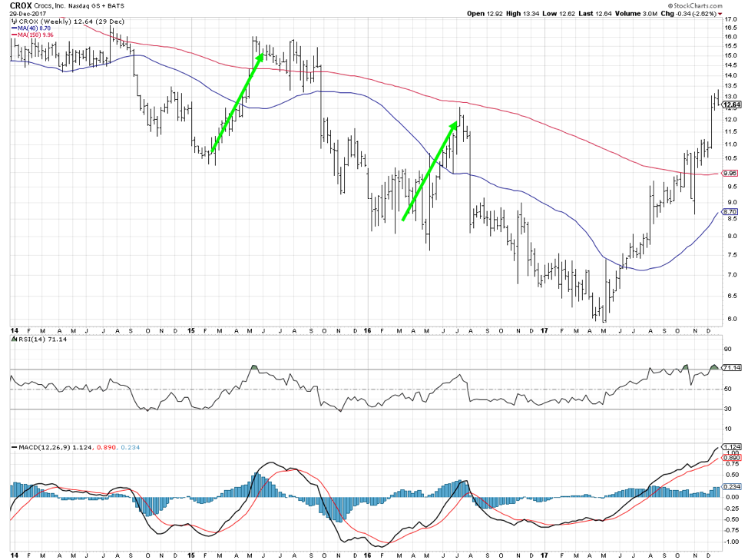
Task: Click the red 0.890 MACD signal value in legend
Action: pyautogui.click(x=106, y=447)
